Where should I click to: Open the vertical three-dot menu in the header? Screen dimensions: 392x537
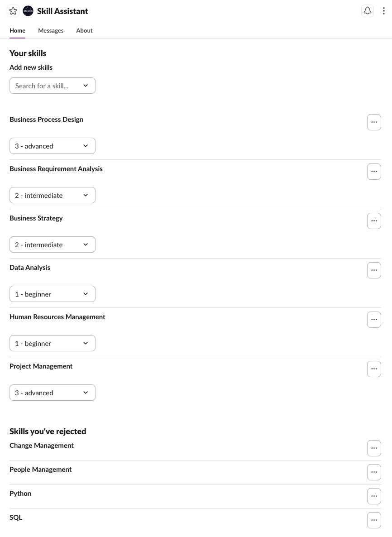point(384,11)
